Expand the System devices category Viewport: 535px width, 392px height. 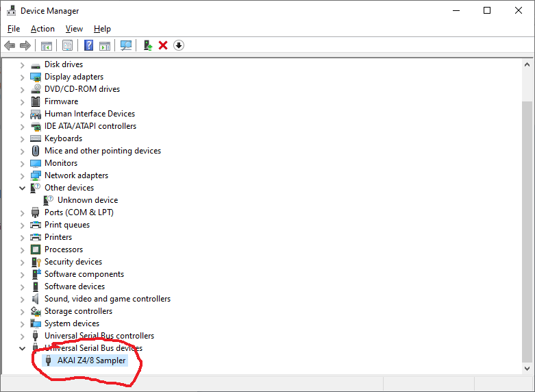point(22,324)
